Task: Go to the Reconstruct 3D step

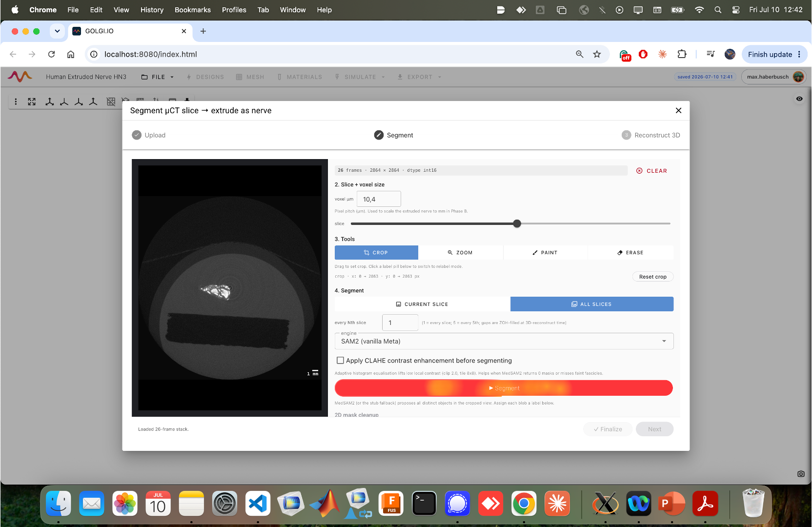Action: click(x=651, y=135)
